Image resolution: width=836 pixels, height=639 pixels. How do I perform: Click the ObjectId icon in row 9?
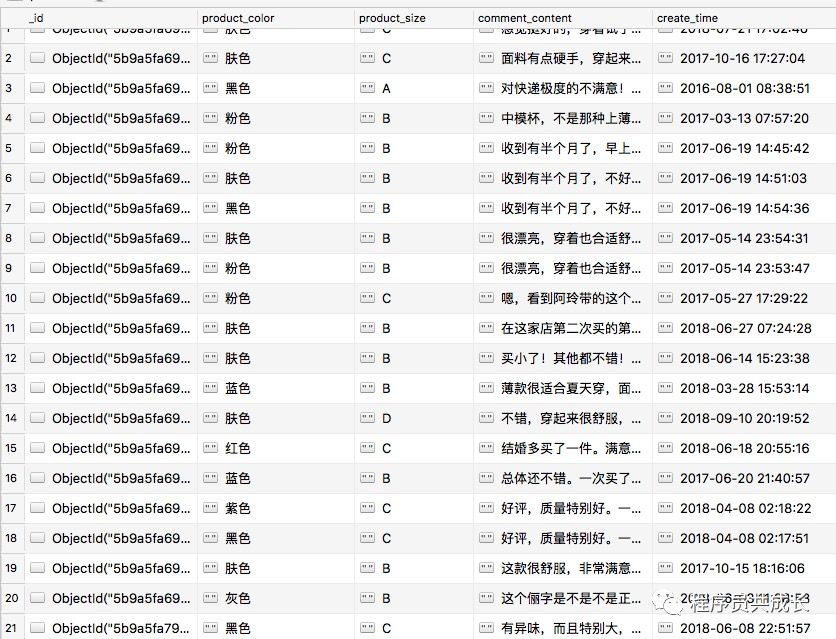click(37, 268)
